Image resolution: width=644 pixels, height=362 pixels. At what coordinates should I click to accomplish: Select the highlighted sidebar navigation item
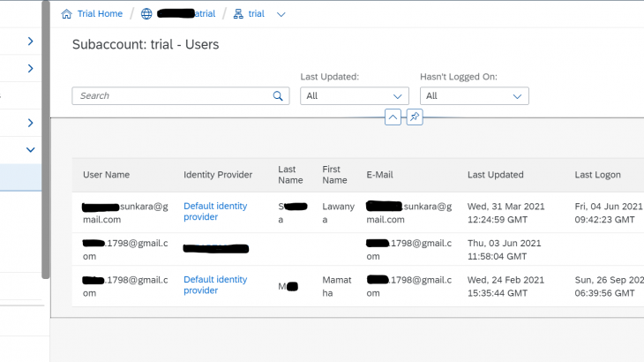coord(20,177)
